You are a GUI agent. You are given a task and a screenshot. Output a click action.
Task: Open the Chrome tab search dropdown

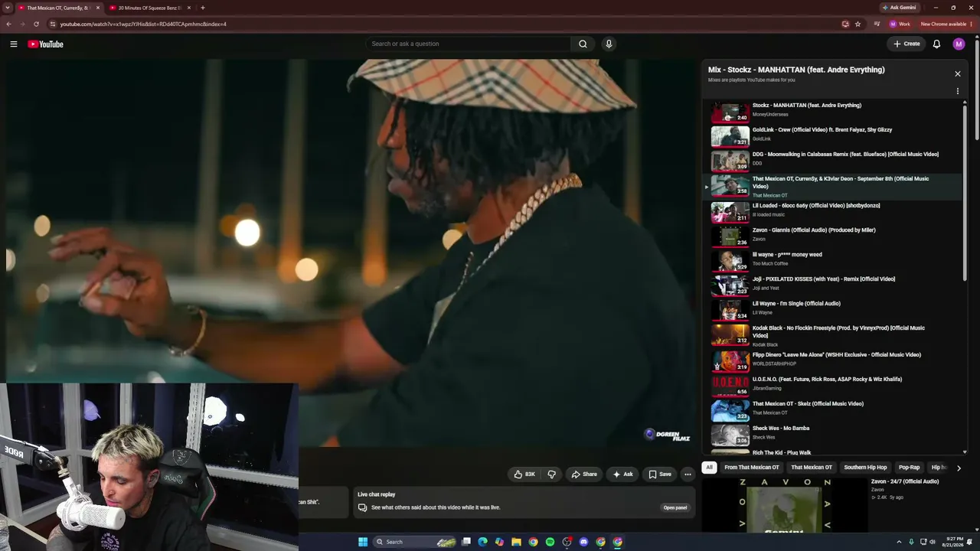pyautogui.click(x=7, y=8)
